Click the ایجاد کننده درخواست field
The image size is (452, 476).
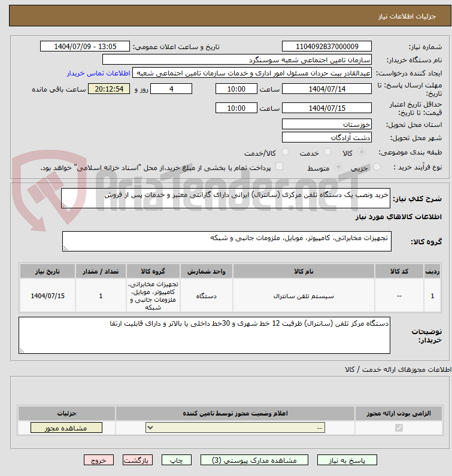tap(251, 73)
